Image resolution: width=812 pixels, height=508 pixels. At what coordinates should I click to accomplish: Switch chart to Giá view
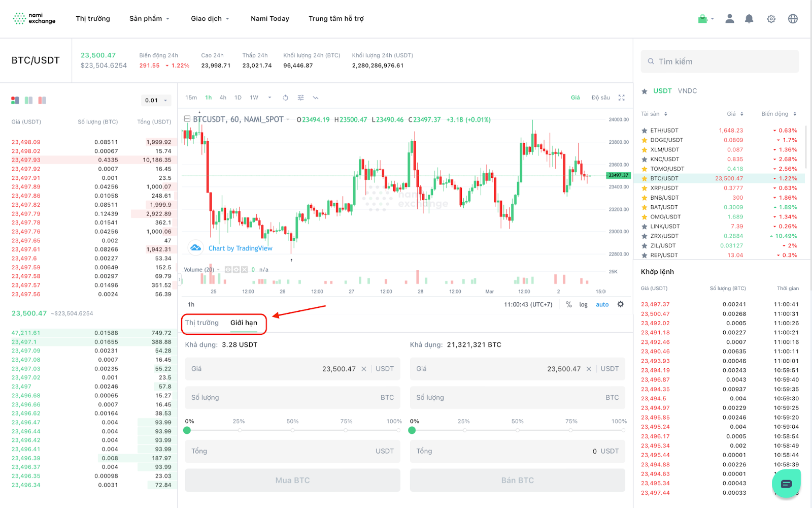coord(576,98)
